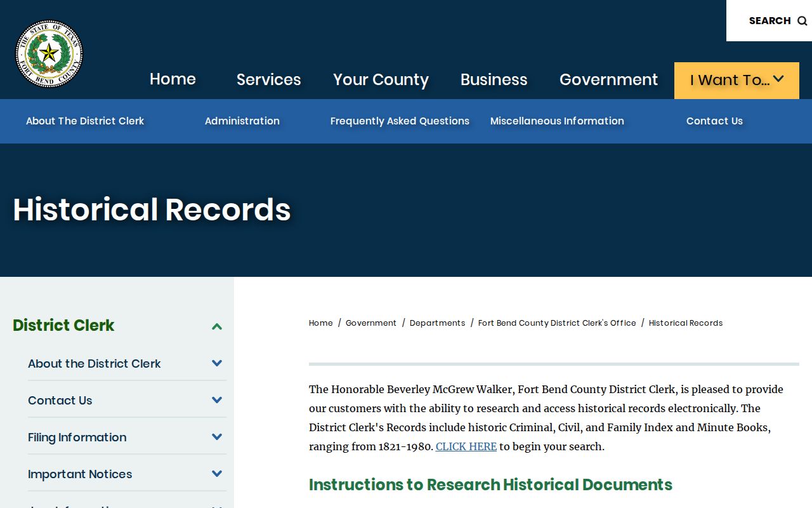Image resolution: width=812 pixels, height=508 pixels.
Task: Open Important Notices sidebar link
Action: coord(80,474)
